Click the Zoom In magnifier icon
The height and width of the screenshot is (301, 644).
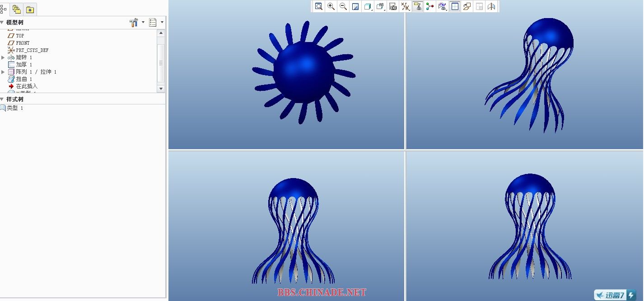(331, 6)
